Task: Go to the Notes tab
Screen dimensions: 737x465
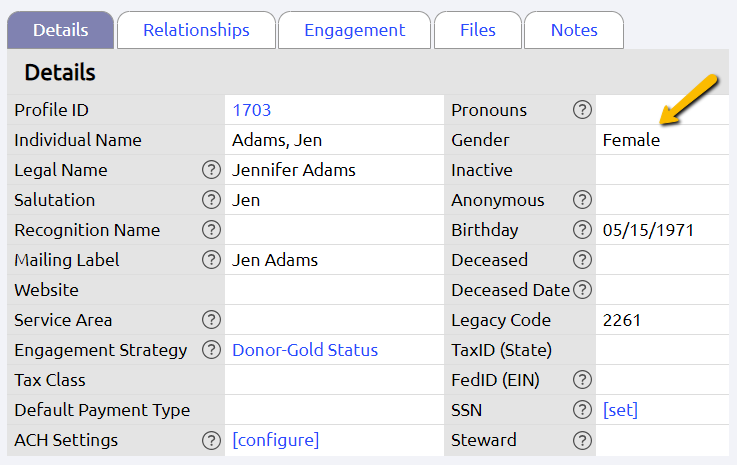Action: click(x=574, y=30)
